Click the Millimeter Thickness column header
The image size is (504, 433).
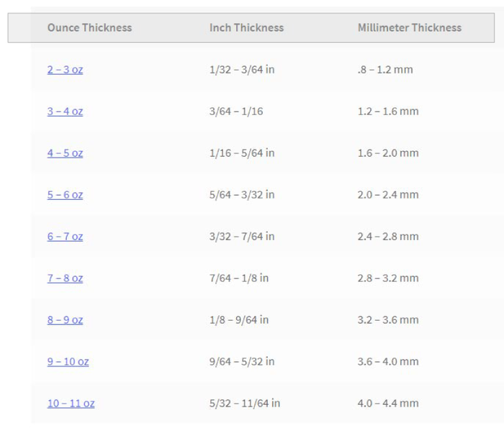pyautogui.click(x=409, y=28)
